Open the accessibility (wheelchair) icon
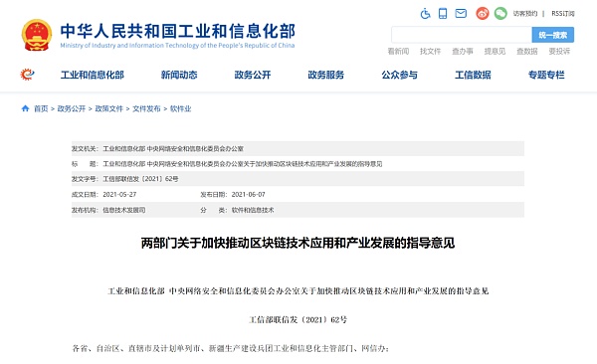597x364 pixels. pos(425,14)
